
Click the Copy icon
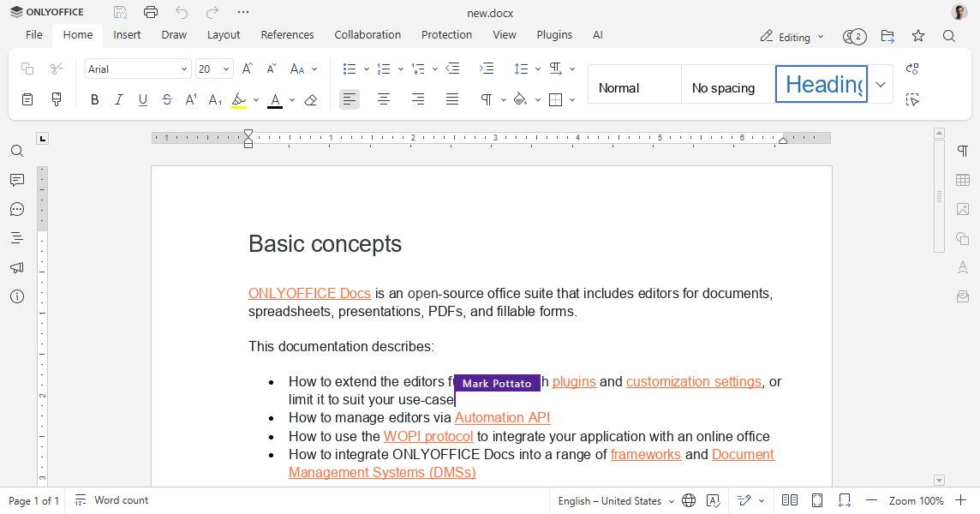point(27,69)
